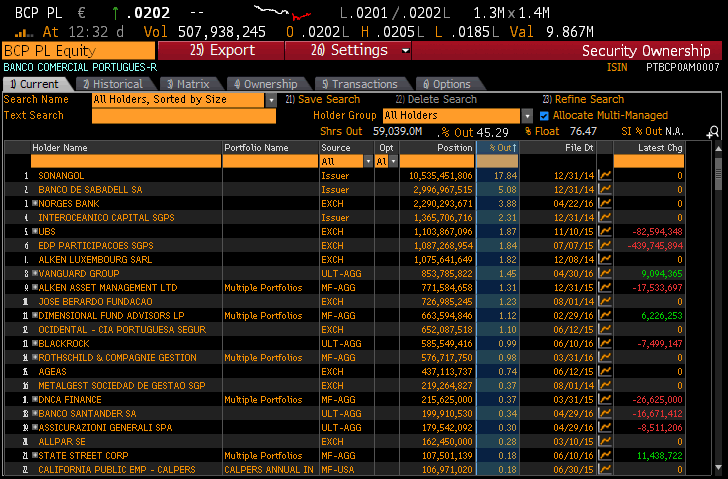Expand the BLACKROCK holder row
Image resolution: width=728 pixels, height=479 pixels.
click(35, 343)
